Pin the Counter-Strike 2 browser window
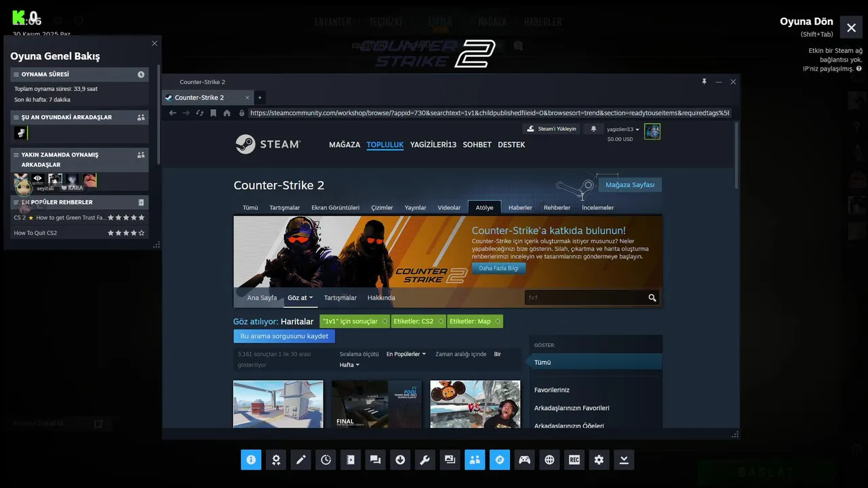Viewport: 868px width, 488px height. [x=704, y=81]
